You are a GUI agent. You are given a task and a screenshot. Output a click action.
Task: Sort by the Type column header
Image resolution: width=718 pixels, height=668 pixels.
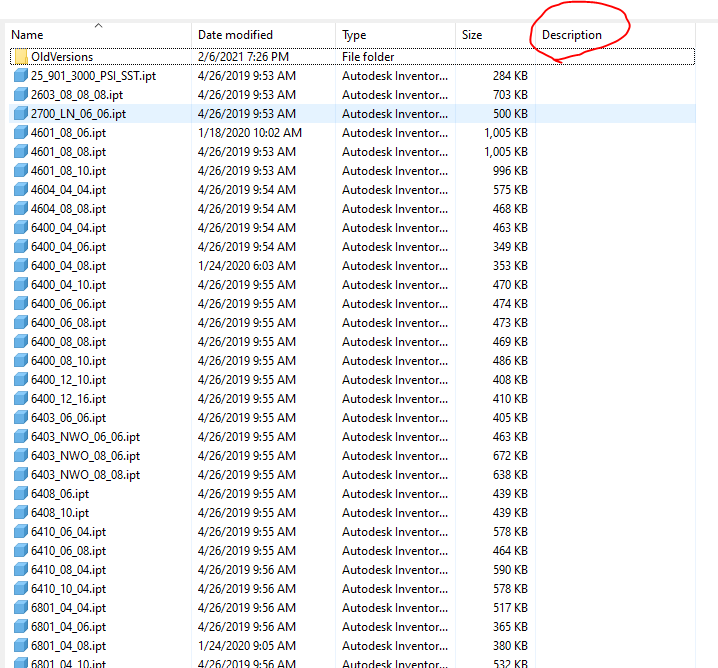354,35
